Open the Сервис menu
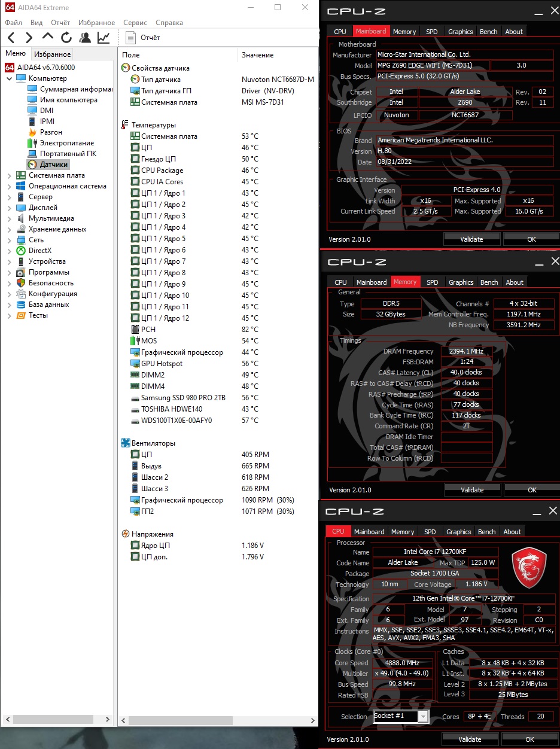 [135, 23]
